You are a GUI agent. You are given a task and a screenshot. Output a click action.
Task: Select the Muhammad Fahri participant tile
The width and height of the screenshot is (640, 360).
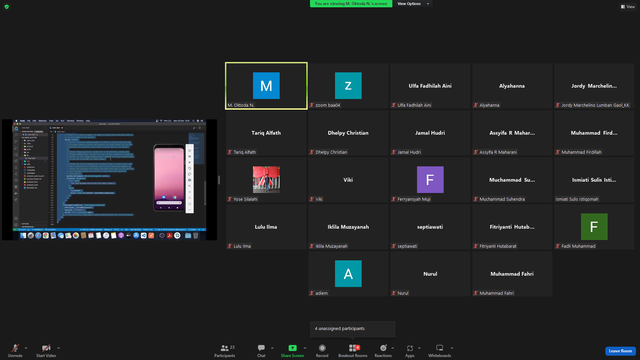pos(512,273)
